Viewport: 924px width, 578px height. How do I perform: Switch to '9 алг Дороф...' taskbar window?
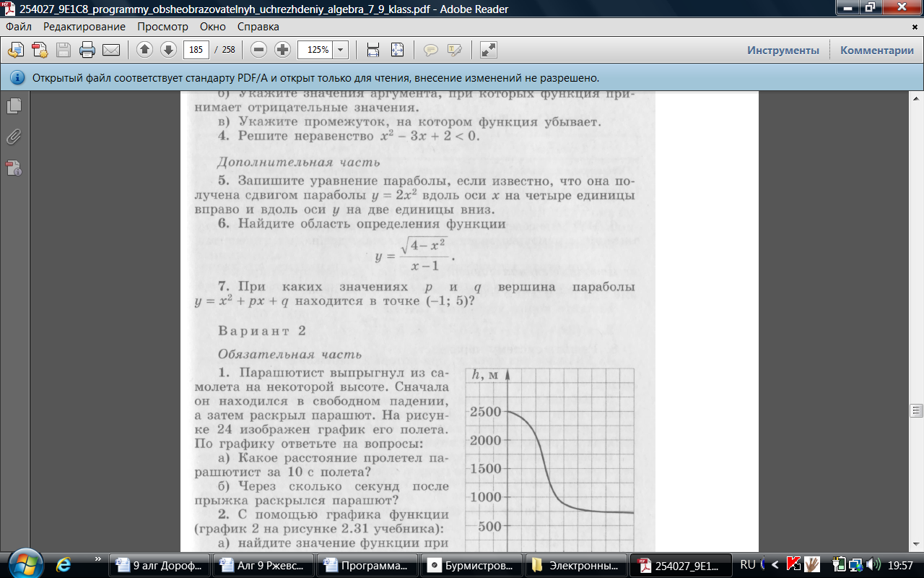pos(160,565)
